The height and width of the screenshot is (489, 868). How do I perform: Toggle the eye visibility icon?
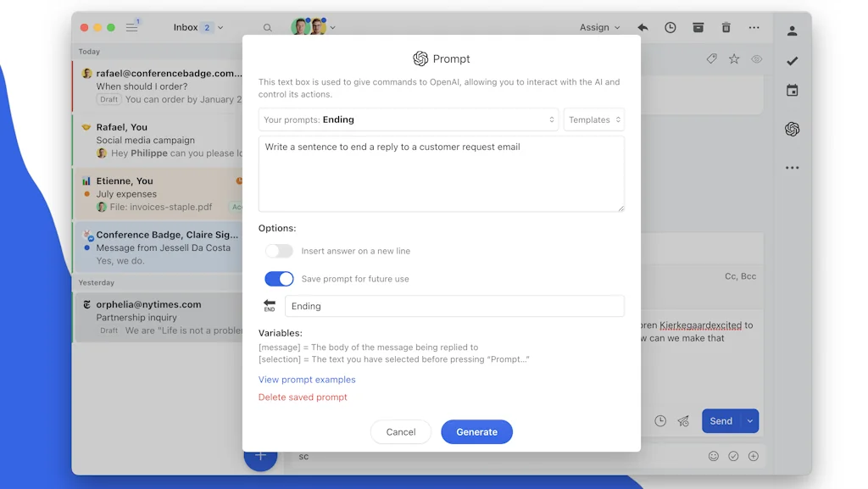(756, 59)
